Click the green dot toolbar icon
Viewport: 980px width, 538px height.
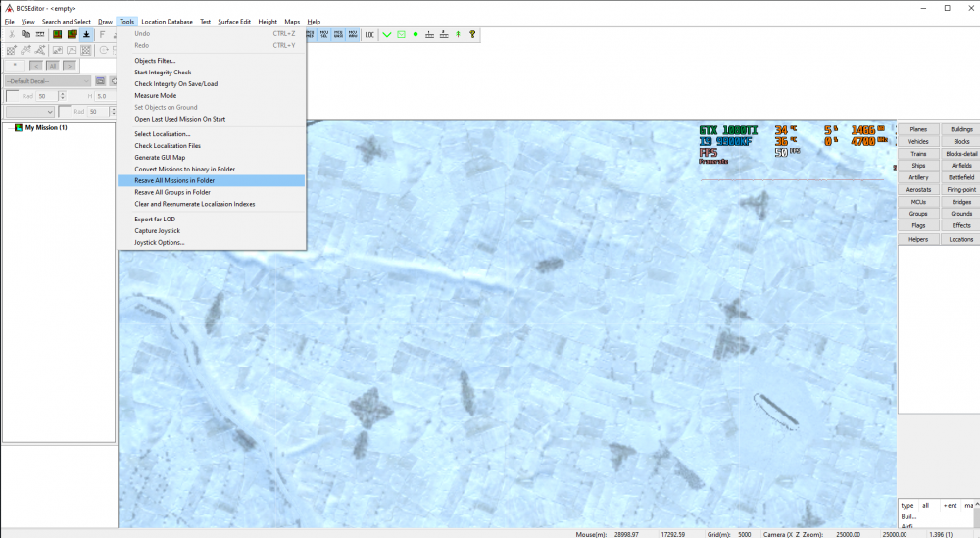(416, 34)
